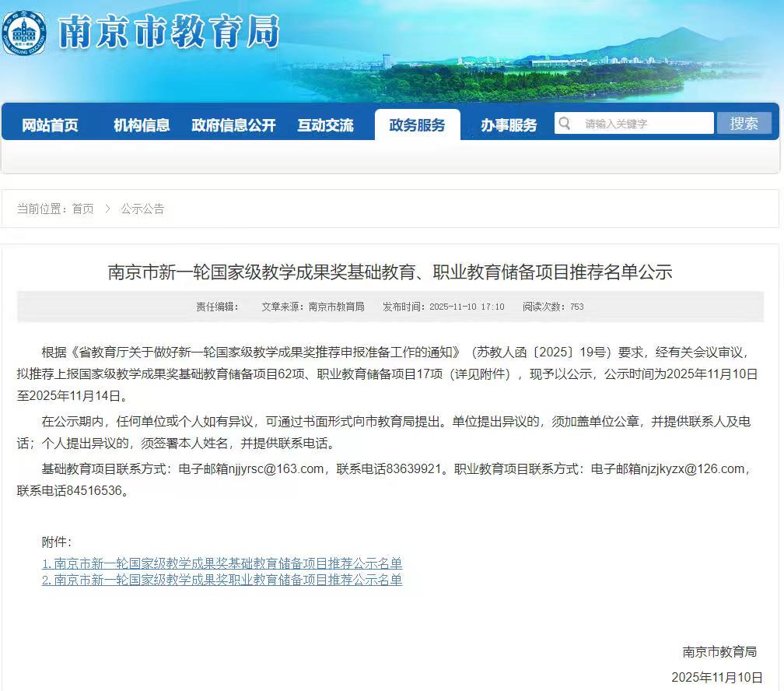Viewport: 784px width, 691px height.
Task: Click 公示公告 in the breadcrumb
Action: 142,209
